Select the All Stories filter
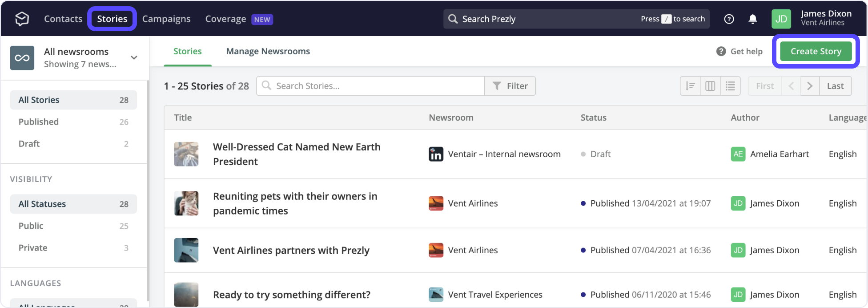 pyautogui.click(x=73, y=100)
